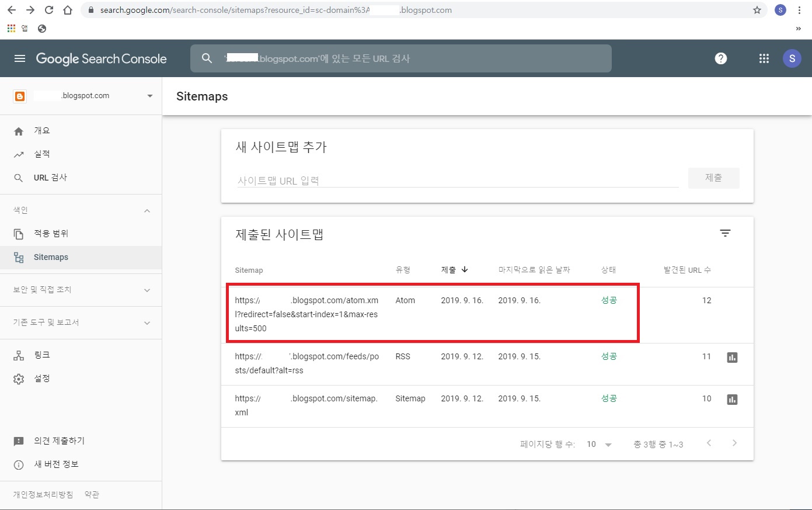Sort by 유형 column header
Image resolution: width=812 pixels, height=510 pixels.
(x=403, y=270)
